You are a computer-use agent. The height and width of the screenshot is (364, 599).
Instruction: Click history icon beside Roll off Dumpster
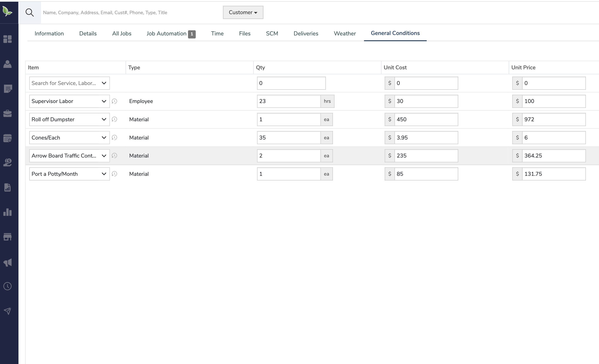[114, 120]
